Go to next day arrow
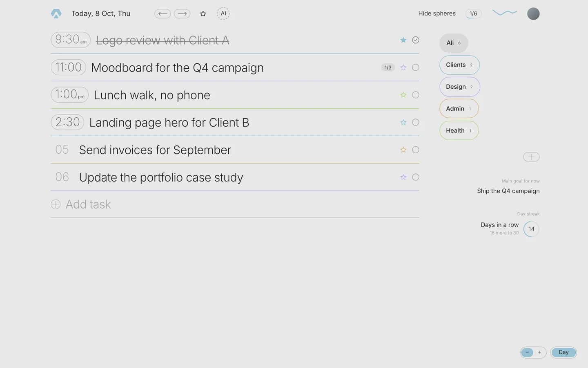This screenshot has height=368, width=588. pos(182,14)
